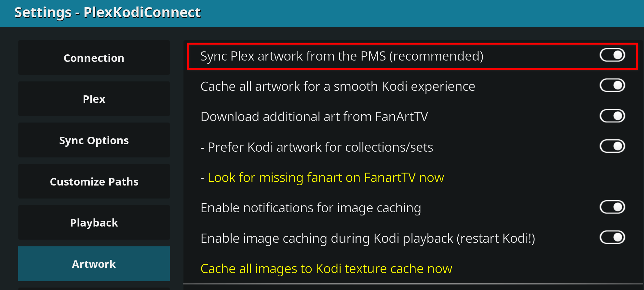The image size is (644, 290).
Task: Click the Prefer Kodi artwork setting label
Action: (x=316, y=147)
